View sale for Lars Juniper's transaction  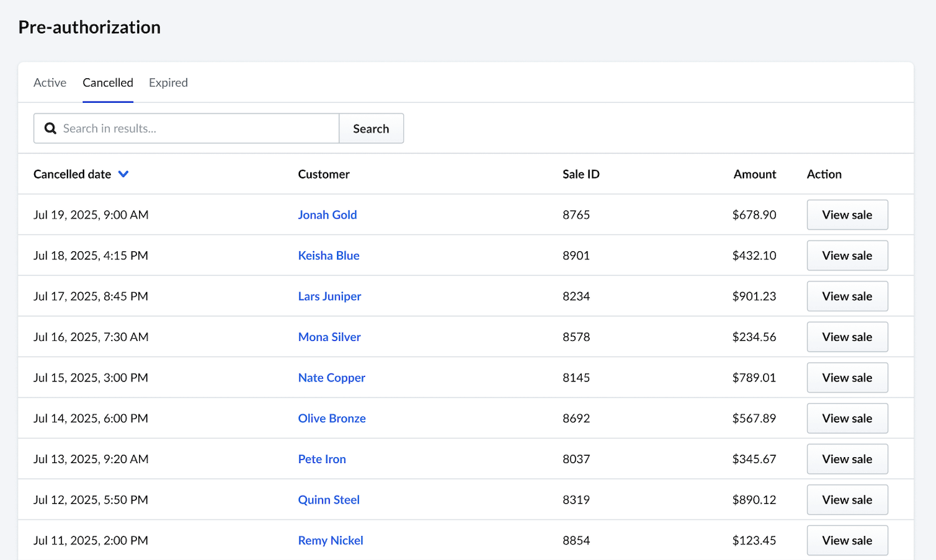coord(847,296)
